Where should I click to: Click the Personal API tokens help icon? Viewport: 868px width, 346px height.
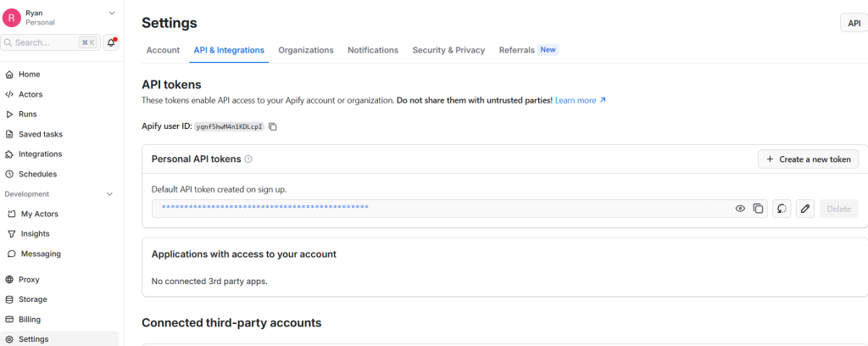point(248,159)
